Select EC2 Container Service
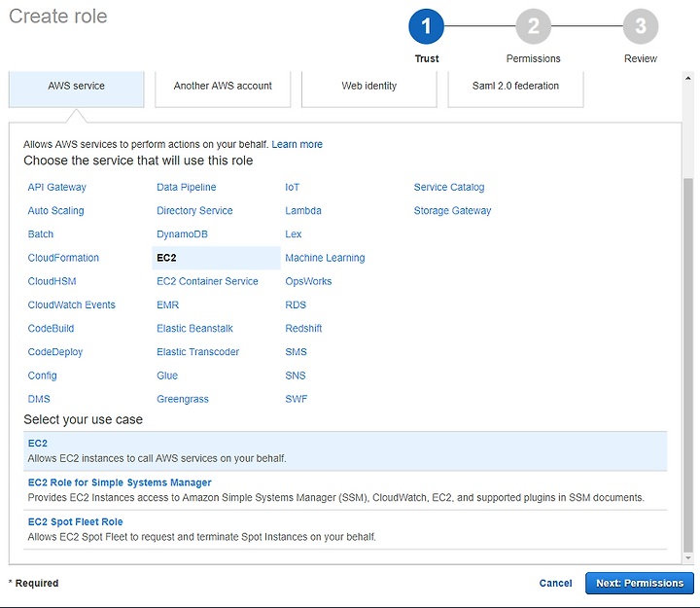 207,281
